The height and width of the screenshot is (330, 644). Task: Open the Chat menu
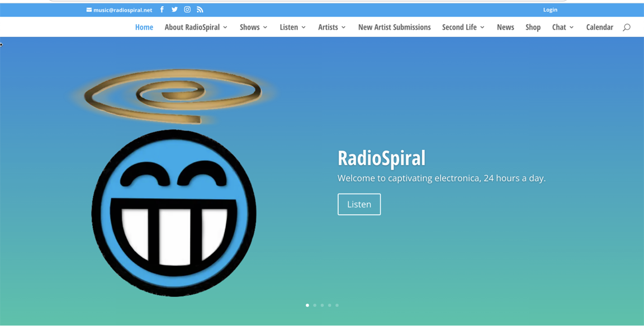(559, 27)
